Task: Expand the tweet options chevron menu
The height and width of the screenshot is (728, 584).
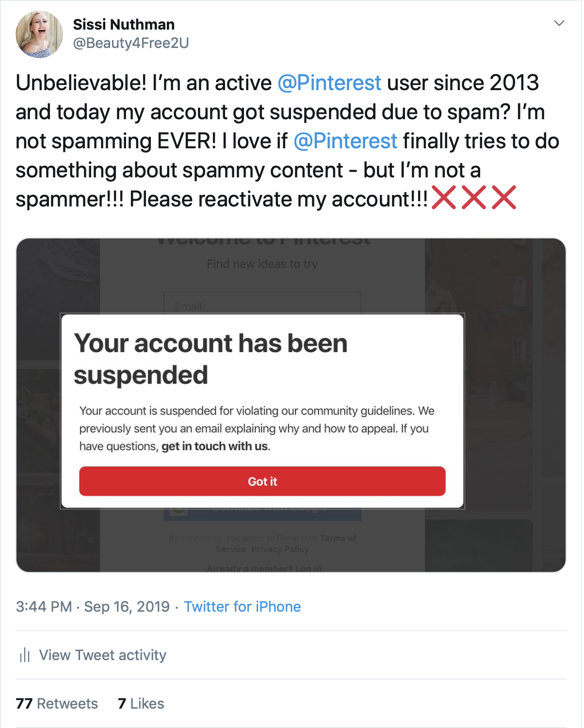Action: click(x=559, y=23)
